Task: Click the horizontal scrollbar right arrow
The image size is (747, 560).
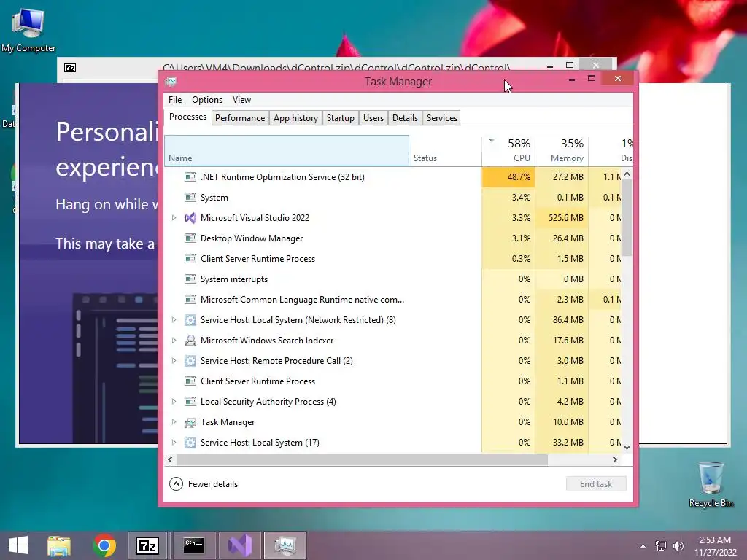Action: click(x=615, y=460)
